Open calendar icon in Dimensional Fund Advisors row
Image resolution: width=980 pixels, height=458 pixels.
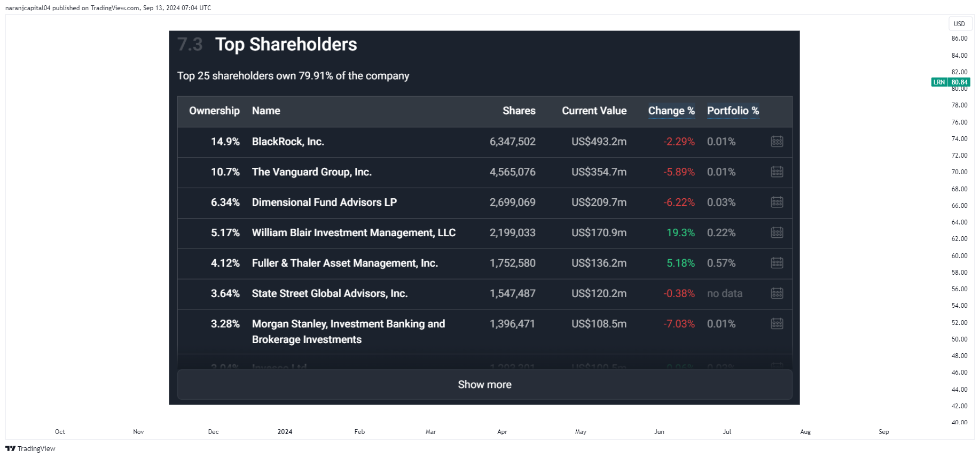[x=777, y=203]
